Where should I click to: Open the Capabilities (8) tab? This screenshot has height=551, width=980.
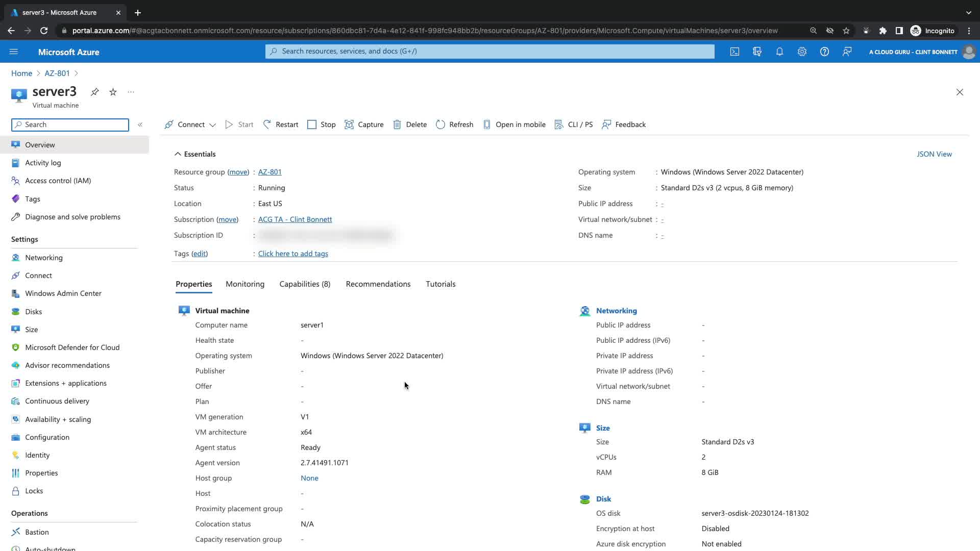click(305, 284)
